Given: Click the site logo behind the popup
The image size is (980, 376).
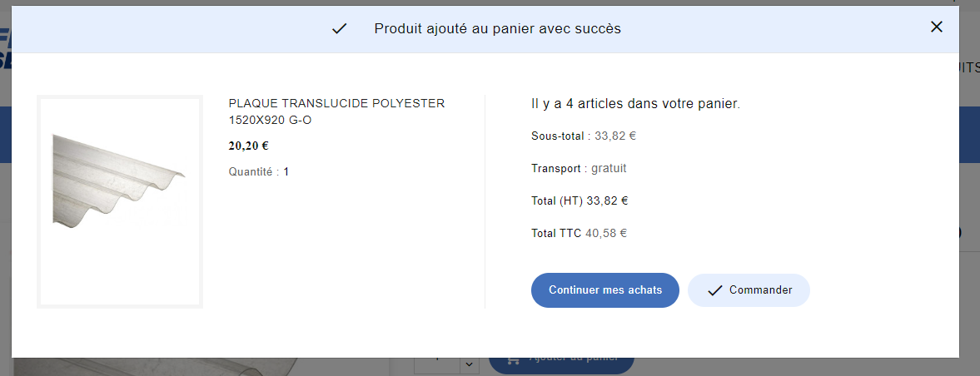Looking at the screenshot, I should pyautogui.click(x=6, y=49).
